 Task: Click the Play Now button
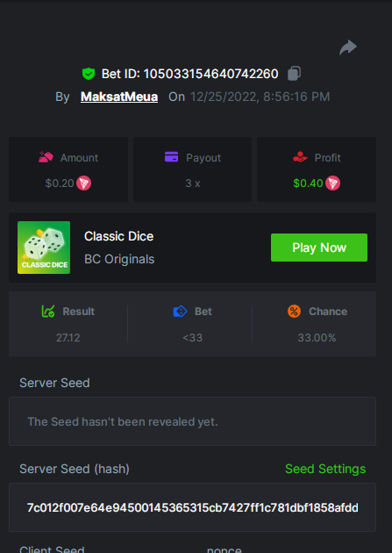click(319, 248)
